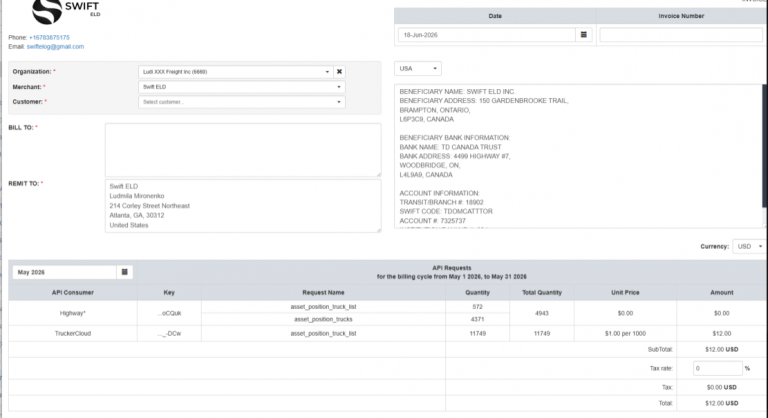This screenshot has width=768, height=418.
Task: Select the Highway* consumer cell
Action: coord(72,313)
